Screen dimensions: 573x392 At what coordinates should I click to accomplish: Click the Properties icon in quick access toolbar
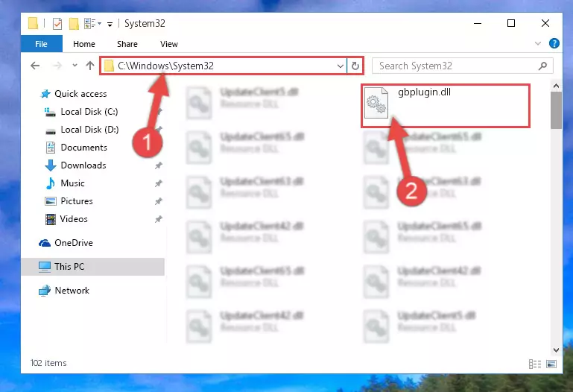[57, 23]
